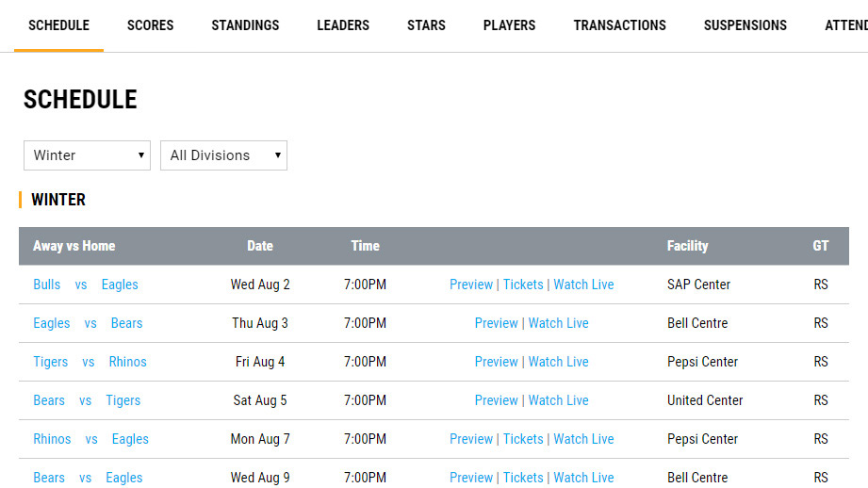Click Watch Live for Thu Aug 3 game
868x488 pixels.
tap(558, 323)
